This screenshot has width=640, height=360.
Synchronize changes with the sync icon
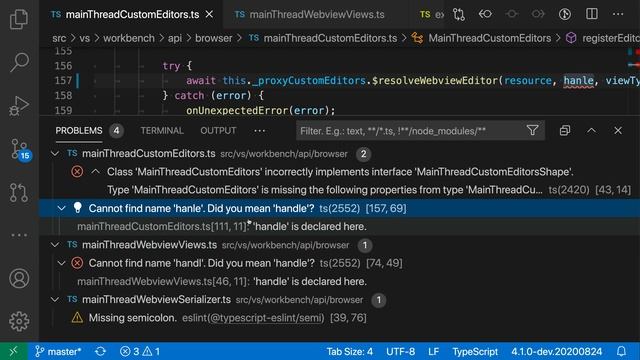coord(100,351)
